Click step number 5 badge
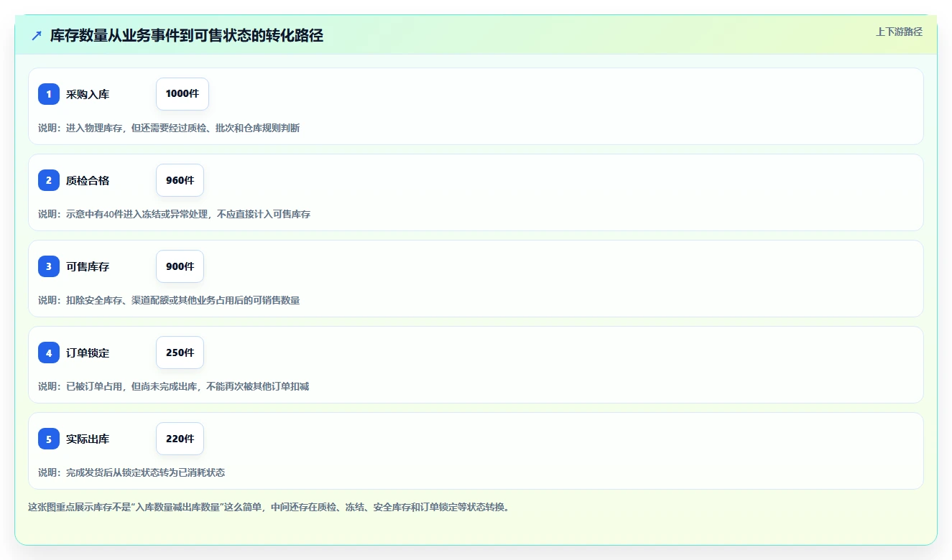 pos(49,439)
